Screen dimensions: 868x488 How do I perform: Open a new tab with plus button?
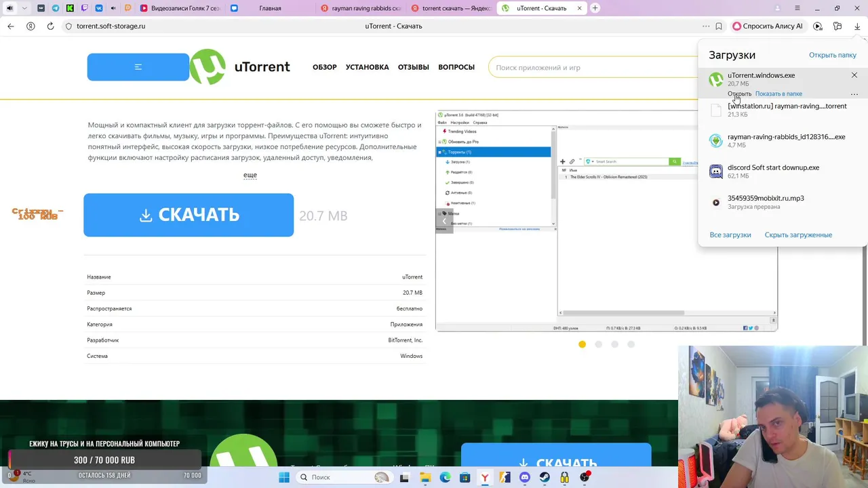coord(595,8)
